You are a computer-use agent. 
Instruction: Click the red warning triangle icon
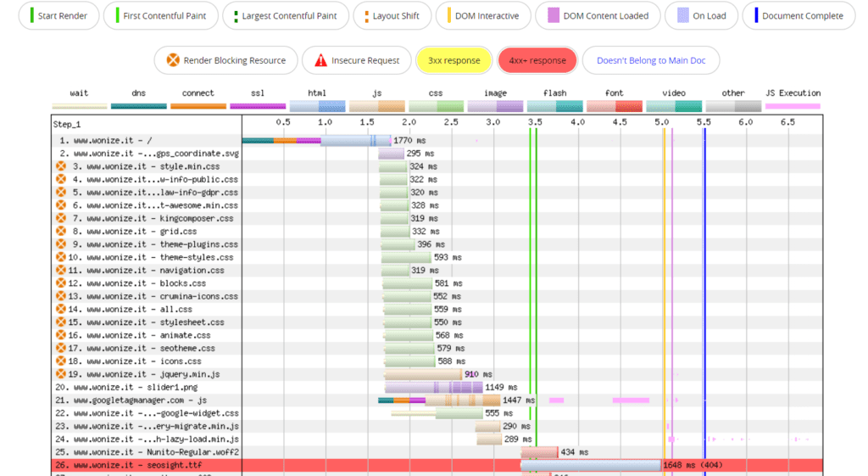click(x=320, y=60)
